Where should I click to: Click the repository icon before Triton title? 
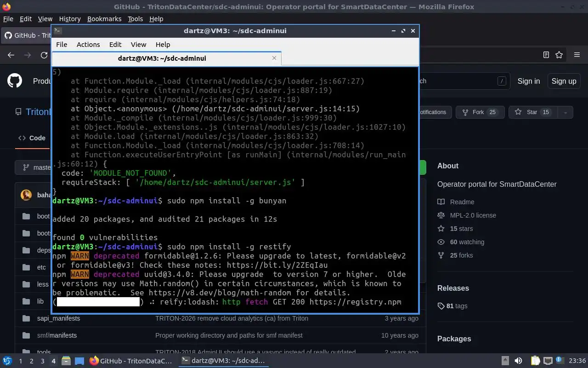click(18, 112)
